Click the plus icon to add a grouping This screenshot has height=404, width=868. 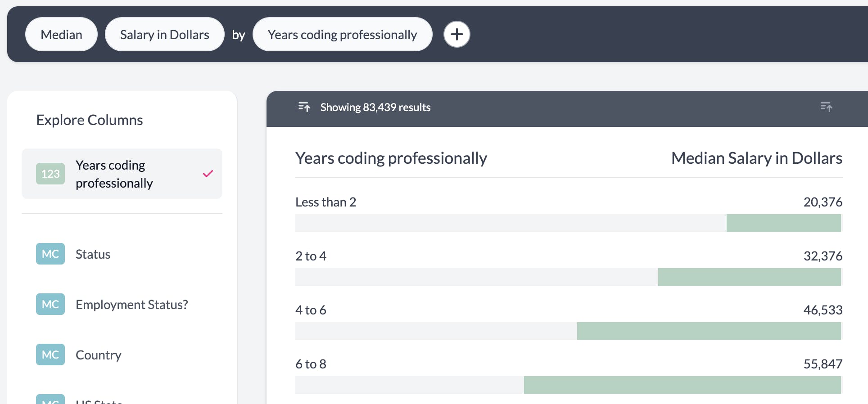(457, 34)
